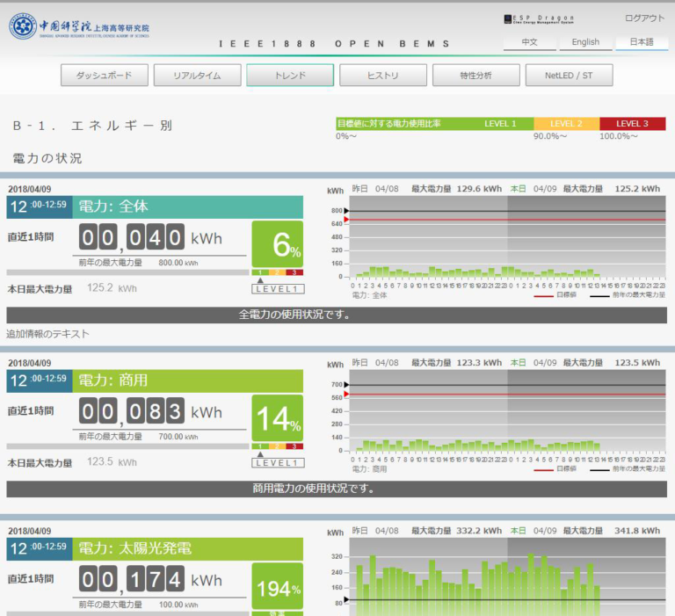Click 目標値 legend under 全体 chart
This screenshot has width=675, height=616.
click(x=555, y=295)
